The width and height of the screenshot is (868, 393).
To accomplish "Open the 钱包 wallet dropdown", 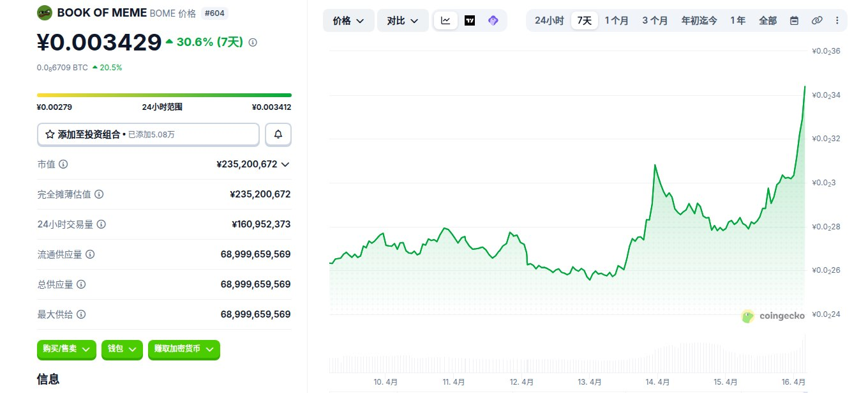I will pyautogui.click(x=122, y=349).
